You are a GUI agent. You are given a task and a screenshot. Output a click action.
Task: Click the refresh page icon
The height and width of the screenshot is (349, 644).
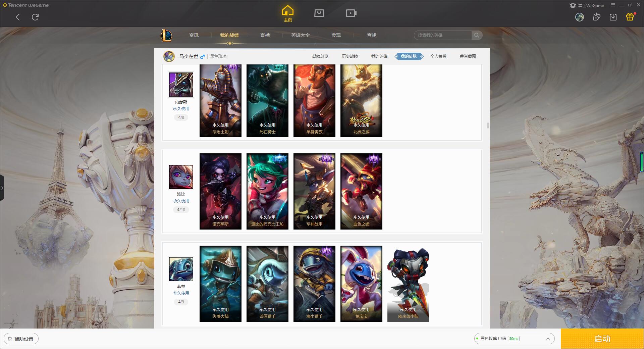point(35,17)
